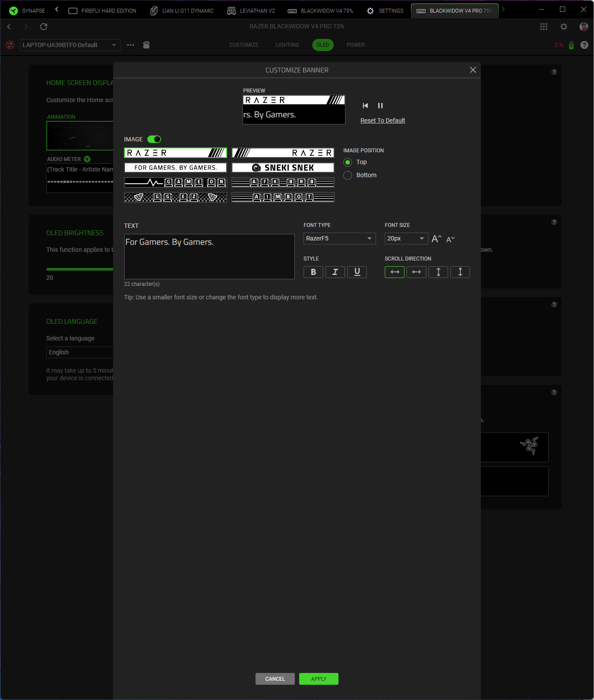This screenshot has width=594, height=700.
Task: Open the Lighting menu section
Action: click(x=287, y=45)
